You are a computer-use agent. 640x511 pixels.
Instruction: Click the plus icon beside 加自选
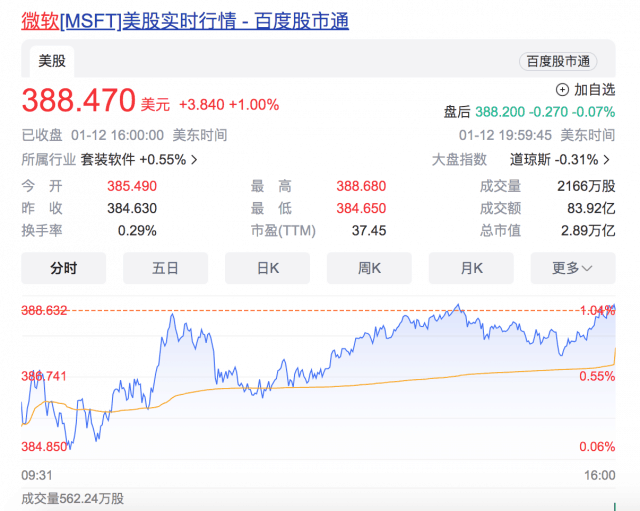[562, 90]
